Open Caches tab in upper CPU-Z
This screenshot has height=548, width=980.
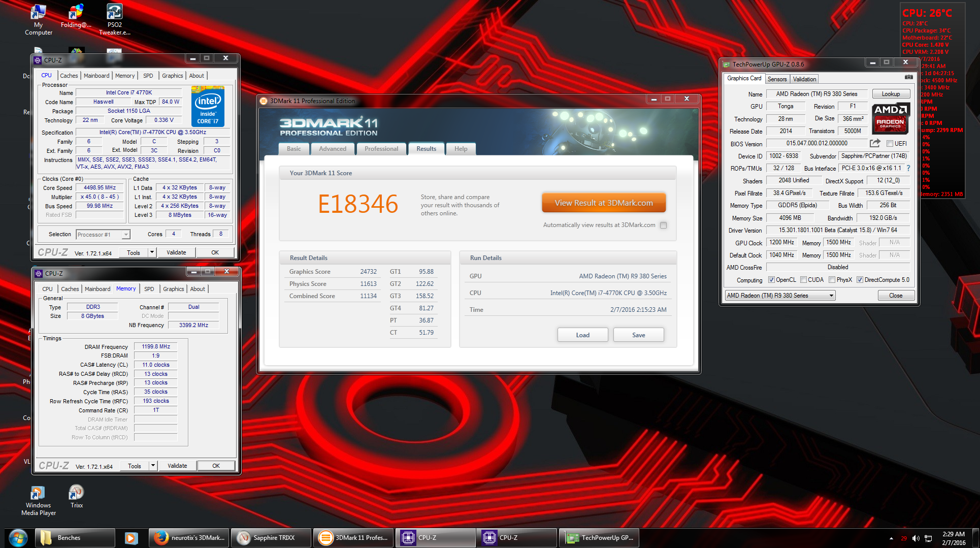click(69, 76)
